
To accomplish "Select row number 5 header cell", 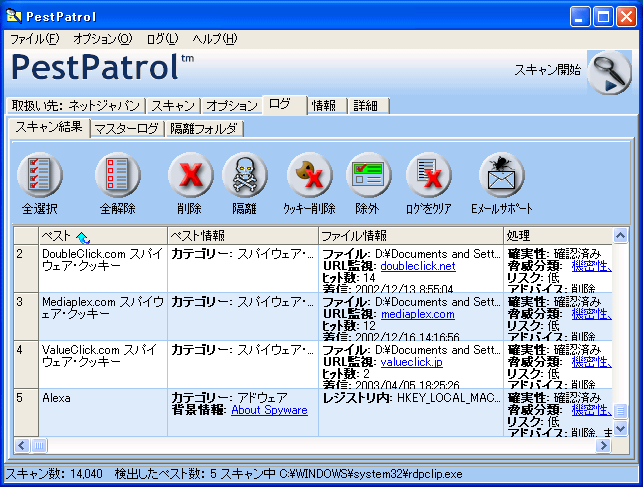I will coord(26,412).
